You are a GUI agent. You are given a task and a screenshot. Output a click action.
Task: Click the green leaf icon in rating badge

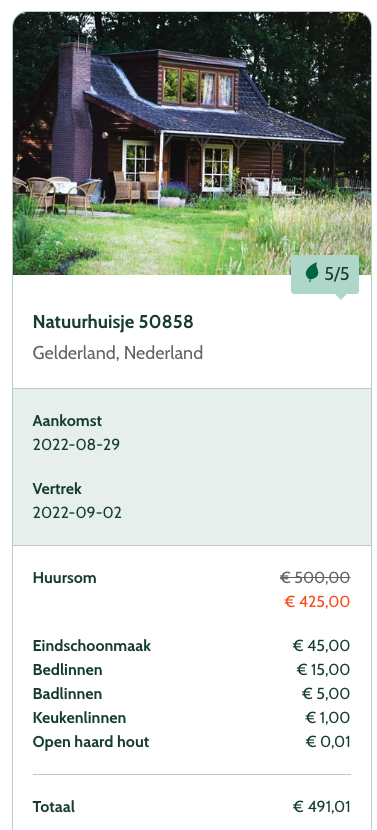(312, 273)
